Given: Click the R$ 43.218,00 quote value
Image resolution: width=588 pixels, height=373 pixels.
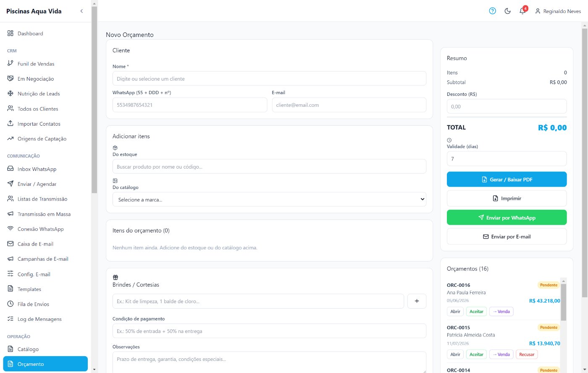Looking at the screenshot, I should pos(544,301).
